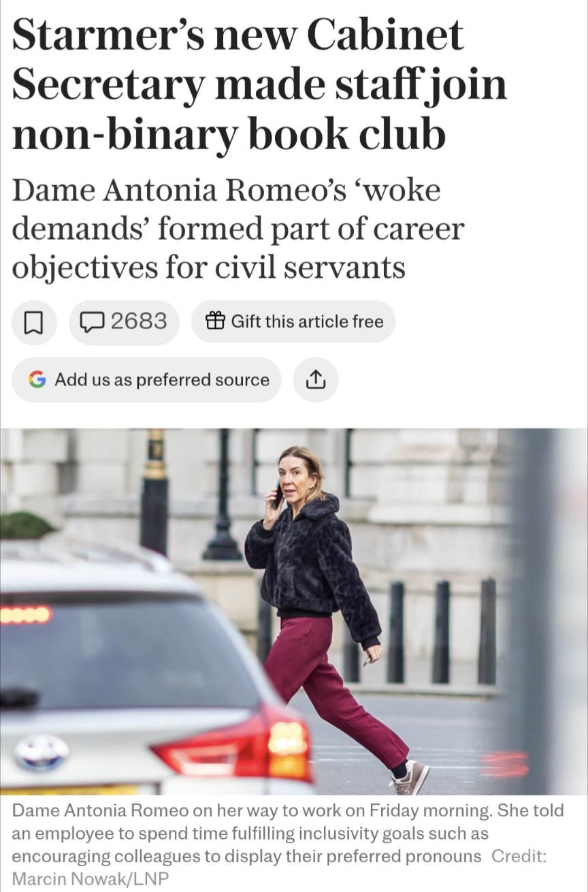Tap the Google G logo icon
Screen dimensions: 588x892
tap(37, 379)
